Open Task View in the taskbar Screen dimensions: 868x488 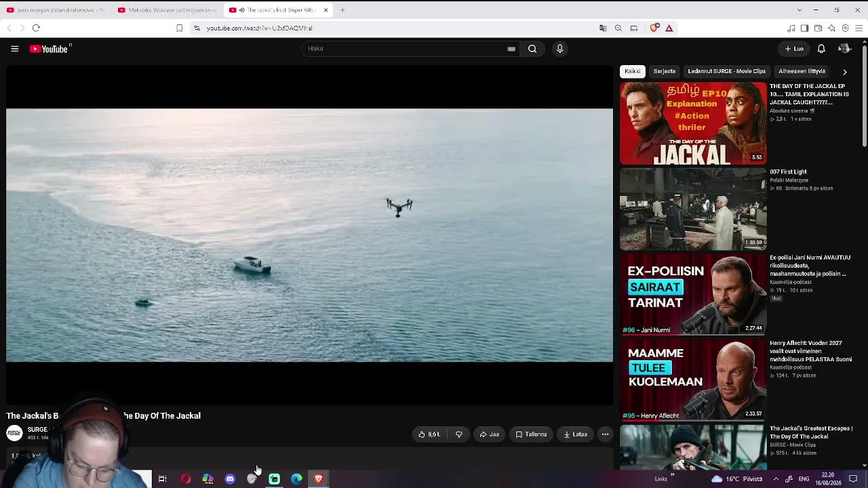coord(163,479)
